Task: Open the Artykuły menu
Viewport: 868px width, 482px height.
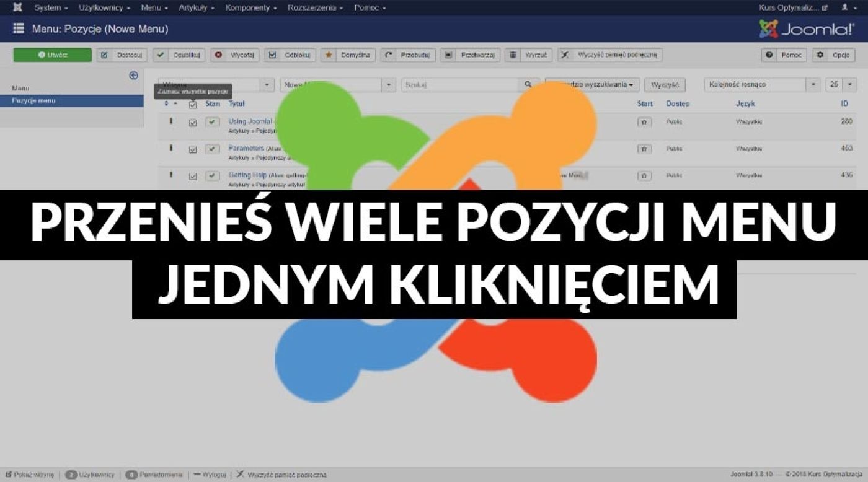Action: pos(197,7)
